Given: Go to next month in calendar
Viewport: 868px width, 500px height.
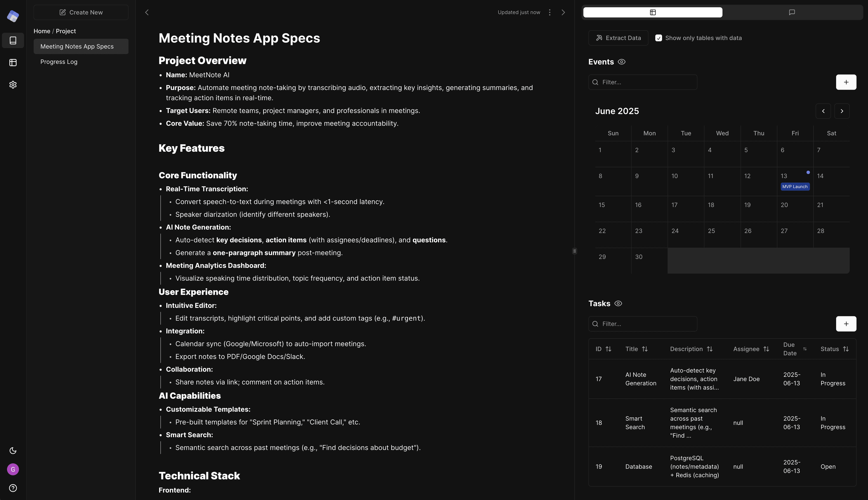Looking at the screenshot, I should 842,111.
